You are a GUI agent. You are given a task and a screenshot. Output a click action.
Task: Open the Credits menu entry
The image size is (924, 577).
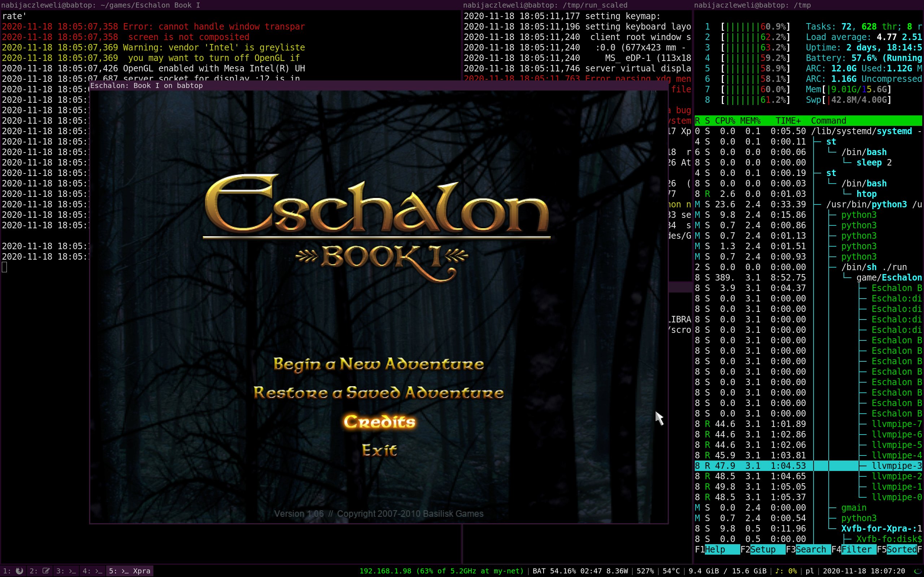[x=379, y=422]
